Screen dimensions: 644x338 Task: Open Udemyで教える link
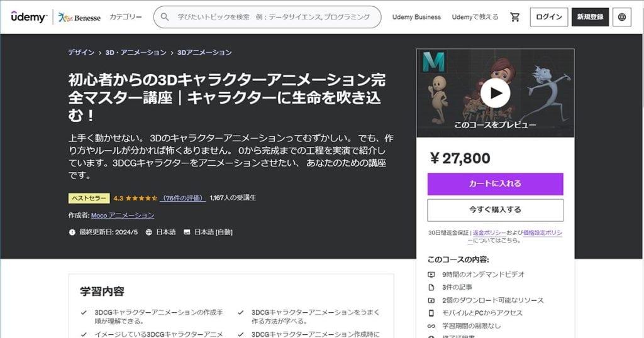click(475, 17)
